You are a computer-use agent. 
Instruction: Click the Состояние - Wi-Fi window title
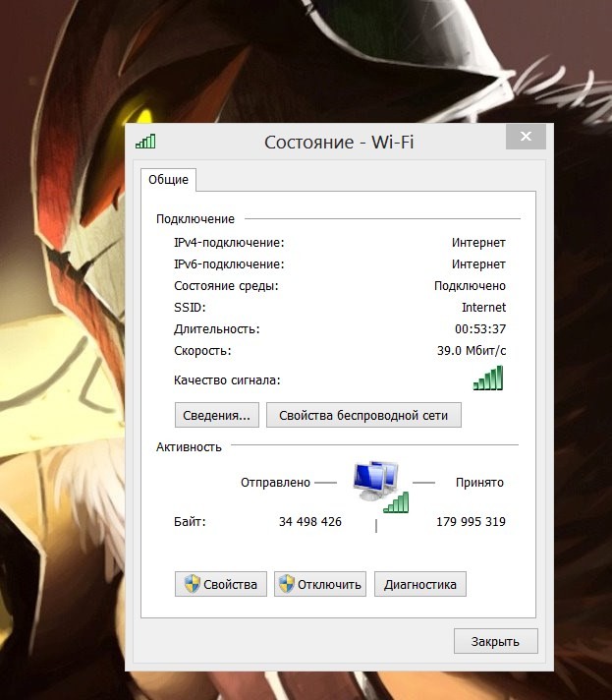(x=339, y=142)
